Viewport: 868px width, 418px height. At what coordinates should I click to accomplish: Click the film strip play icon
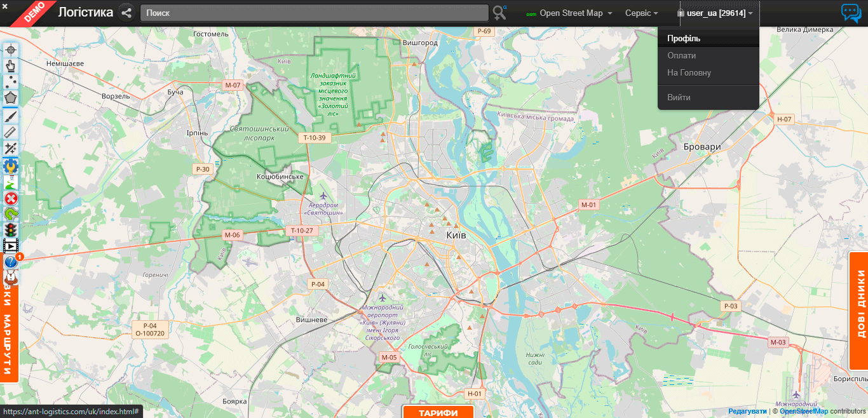(x=11, y=246)
